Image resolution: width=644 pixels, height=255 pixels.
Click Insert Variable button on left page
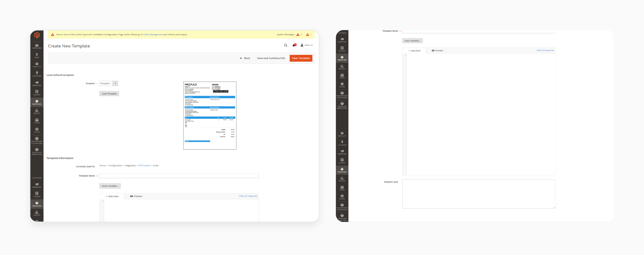[x=110, y=186]
